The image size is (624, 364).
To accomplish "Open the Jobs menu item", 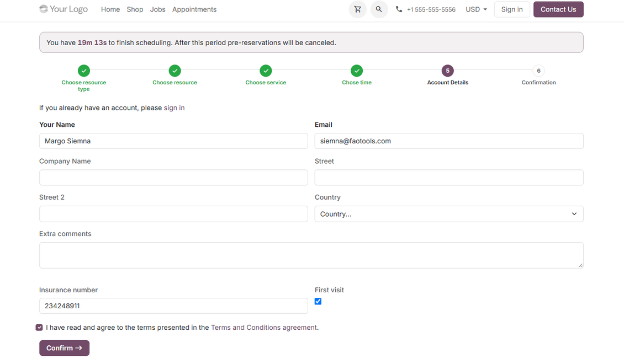I will tap(157, 9).
